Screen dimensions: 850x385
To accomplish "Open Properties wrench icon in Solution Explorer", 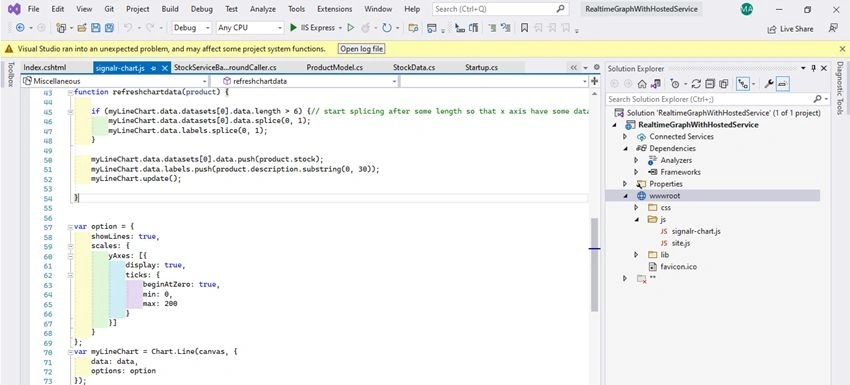I will click(x=769, y=84).
